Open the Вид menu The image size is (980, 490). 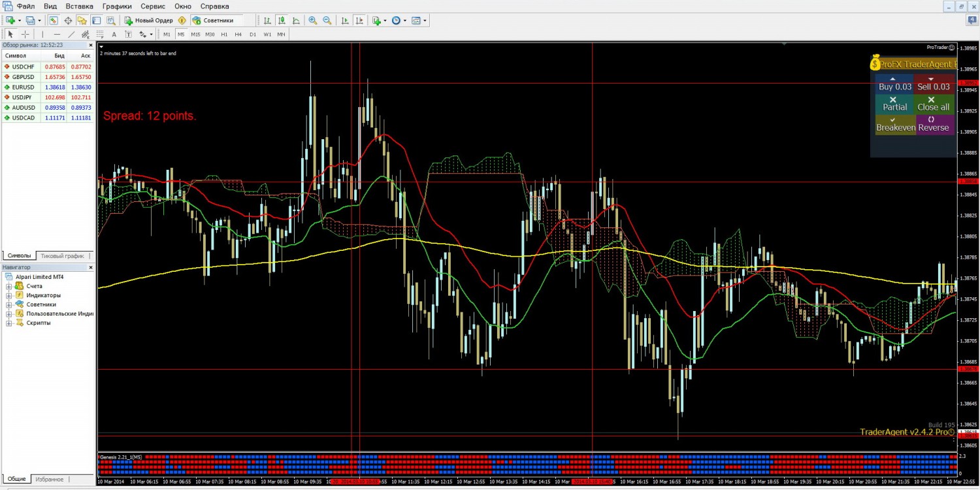[x=50, y=6]
